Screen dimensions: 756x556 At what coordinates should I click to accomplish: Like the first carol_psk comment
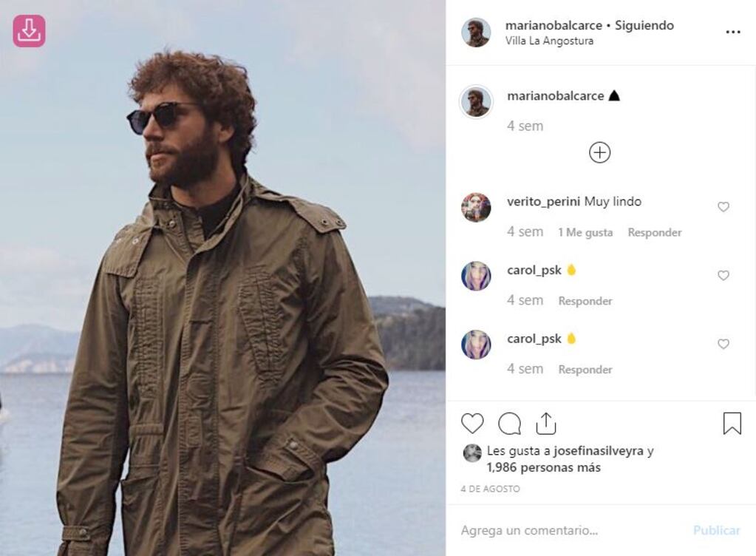point(723,275)
